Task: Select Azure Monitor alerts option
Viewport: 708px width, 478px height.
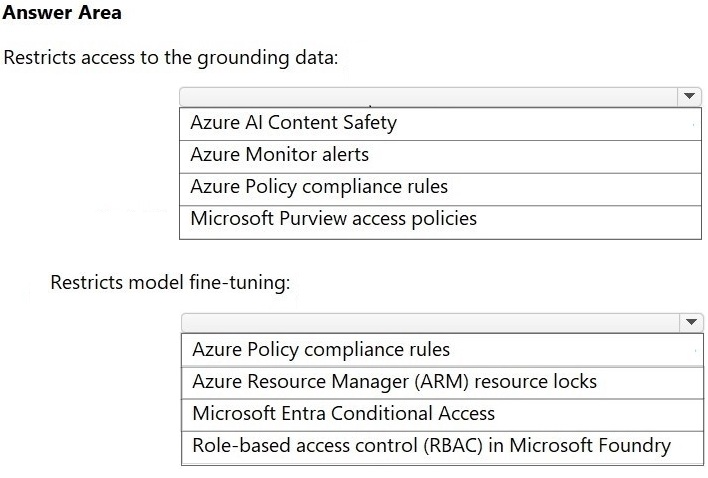Action: (x=440, y=156)
